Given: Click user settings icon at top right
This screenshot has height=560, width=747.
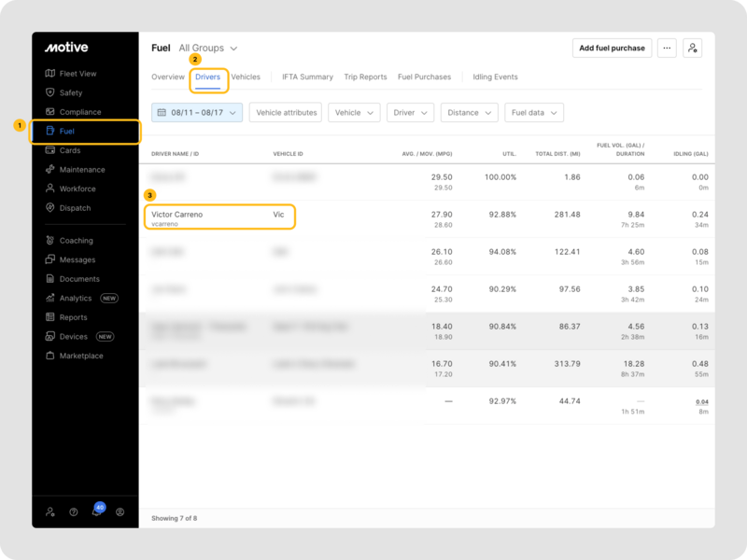Looking at the screenshot, I should click(692, 48).
